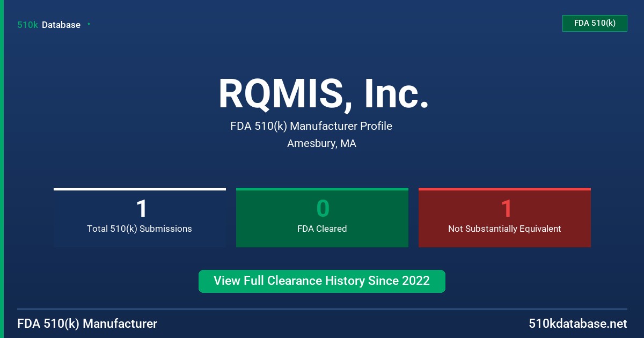Click the Amesbury, MA location text
Image resolution: width=644 pixels, height=338 pixels.
(x=321, y=144)
